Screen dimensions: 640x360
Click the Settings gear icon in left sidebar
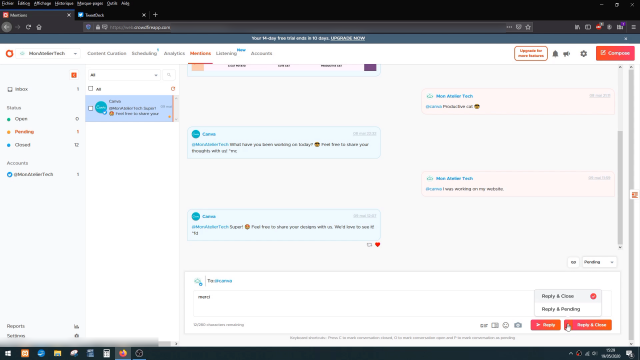point(76,336)
